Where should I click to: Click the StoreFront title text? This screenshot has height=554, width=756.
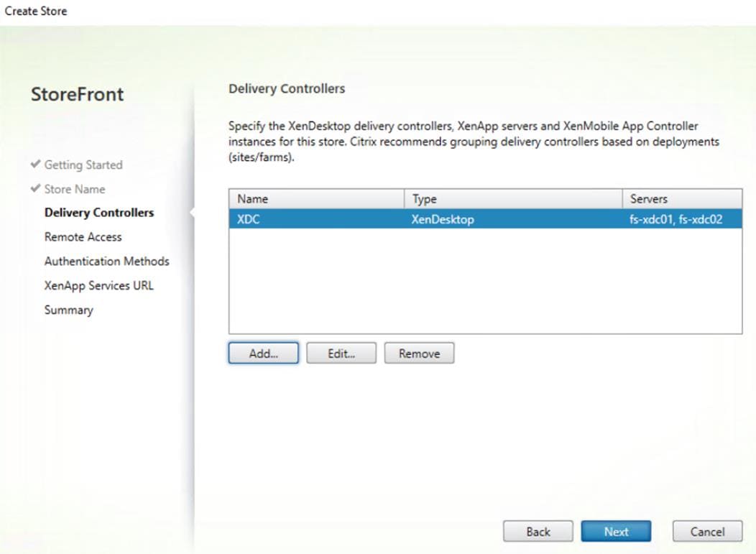(77, 94)
